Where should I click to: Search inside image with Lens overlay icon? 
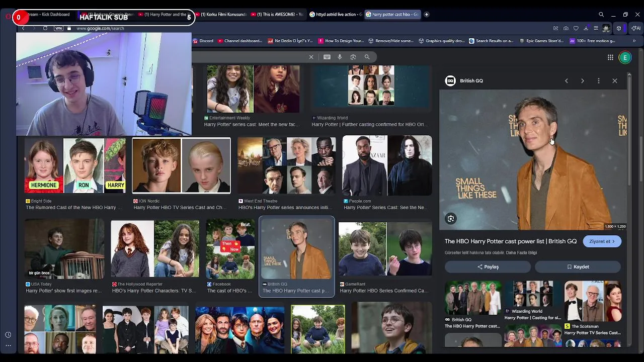click(x=451, y=219)
